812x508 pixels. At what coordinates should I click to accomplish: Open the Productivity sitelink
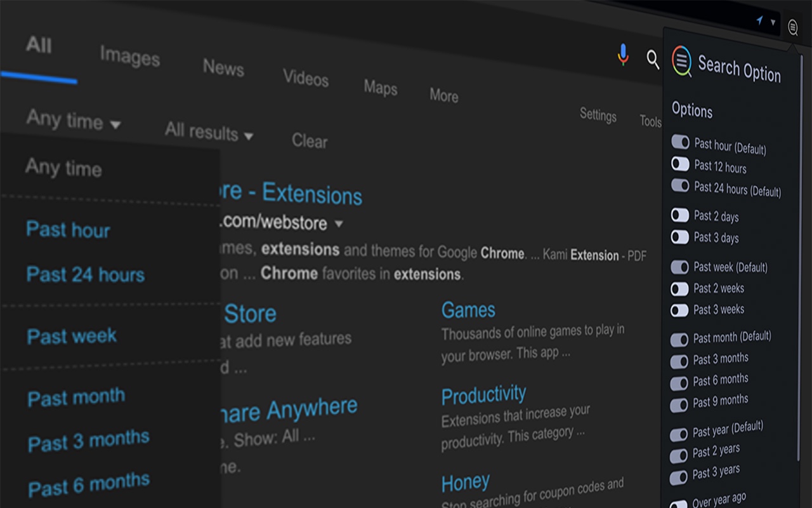(x=483, y=395)
